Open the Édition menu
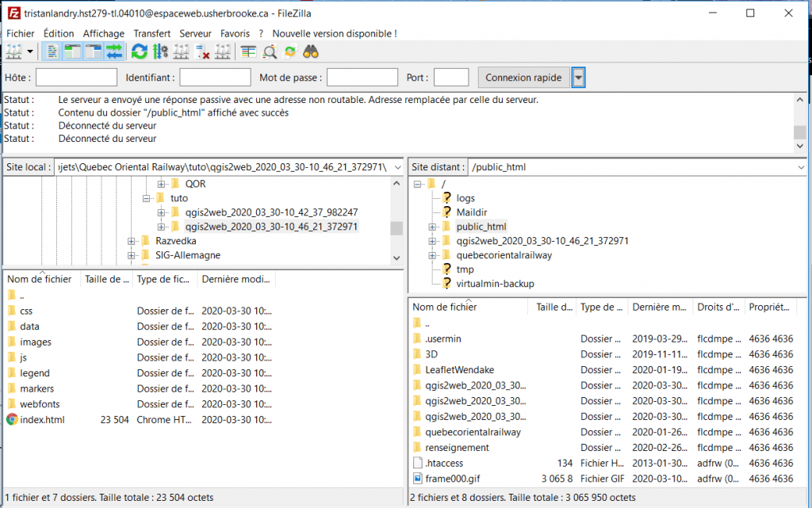Image resolution: width=812 pixels, height=508 pixels. point(59,33)
